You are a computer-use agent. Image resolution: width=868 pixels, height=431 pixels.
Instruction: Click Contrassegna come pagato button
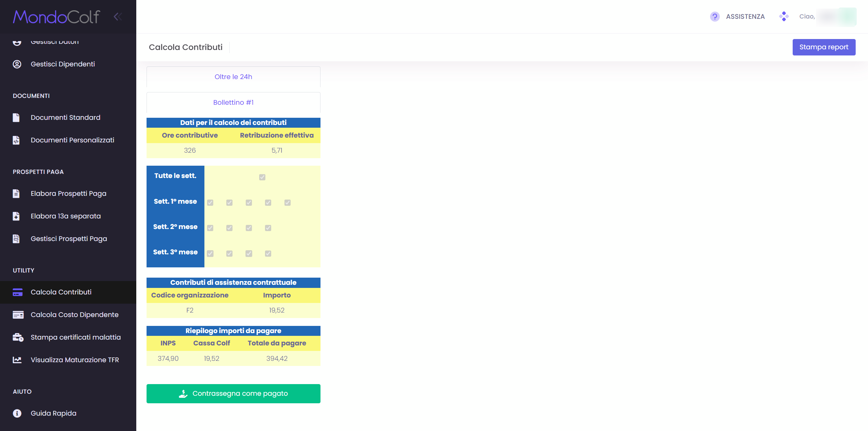pos(234,394)
